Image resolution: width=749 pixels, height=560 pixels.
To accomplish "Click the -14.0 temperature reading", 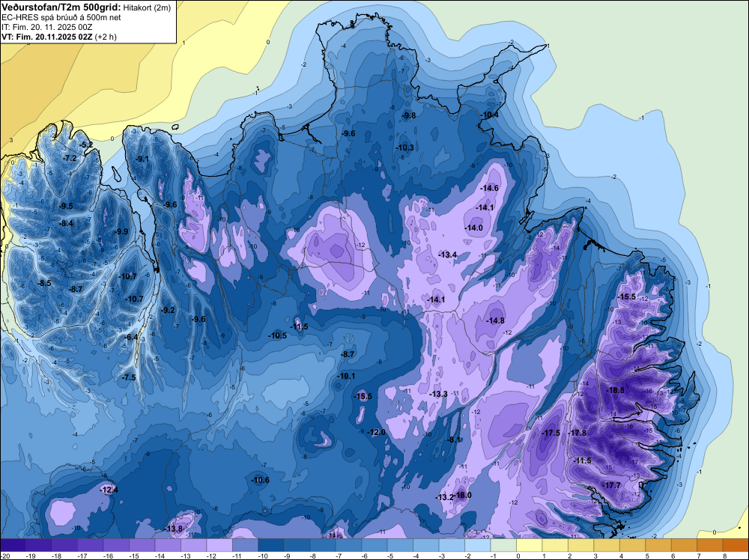I will point(474,228).
